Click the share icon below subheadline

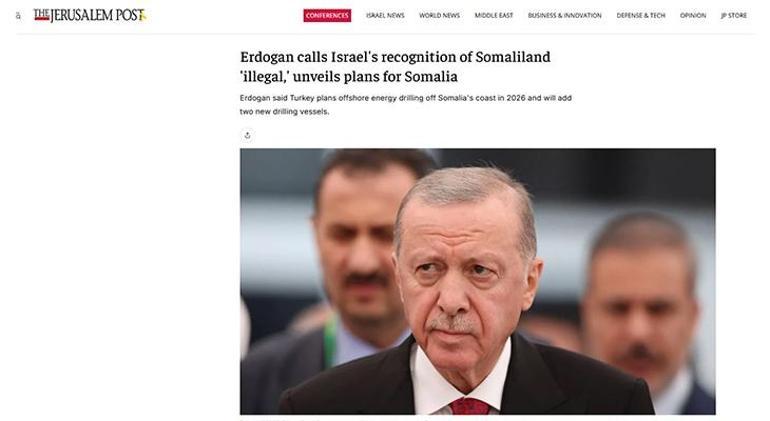click(x=248, y=135)
